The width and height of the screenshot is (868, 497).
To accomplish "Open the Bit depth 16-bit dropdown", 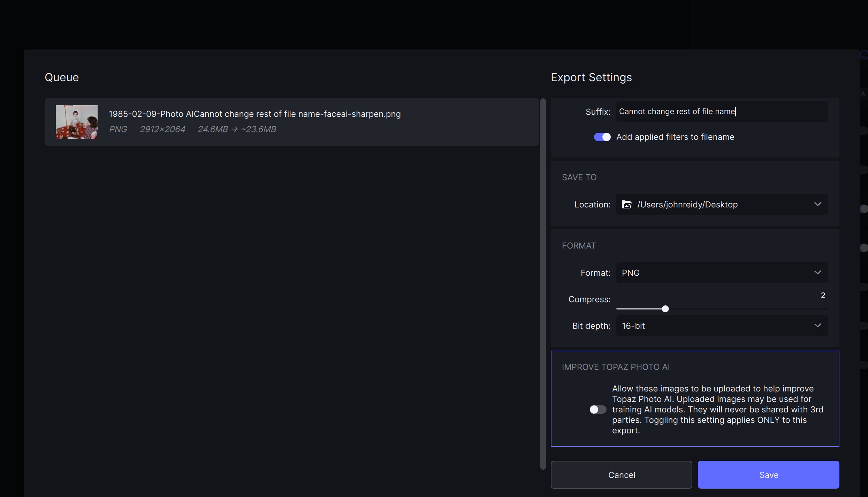I will [722, 326].
